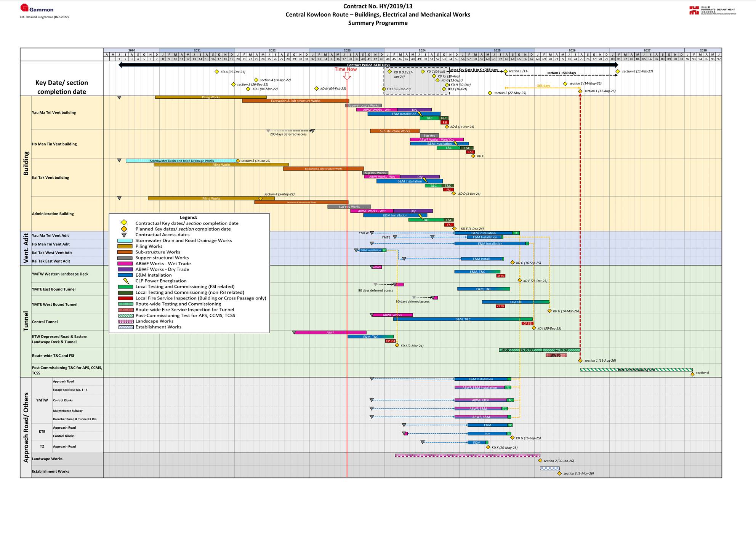Click the Contract Period 2430 Days label
Image resolution: width=756 pixels, height=535 pixels.
click(369, 65)
